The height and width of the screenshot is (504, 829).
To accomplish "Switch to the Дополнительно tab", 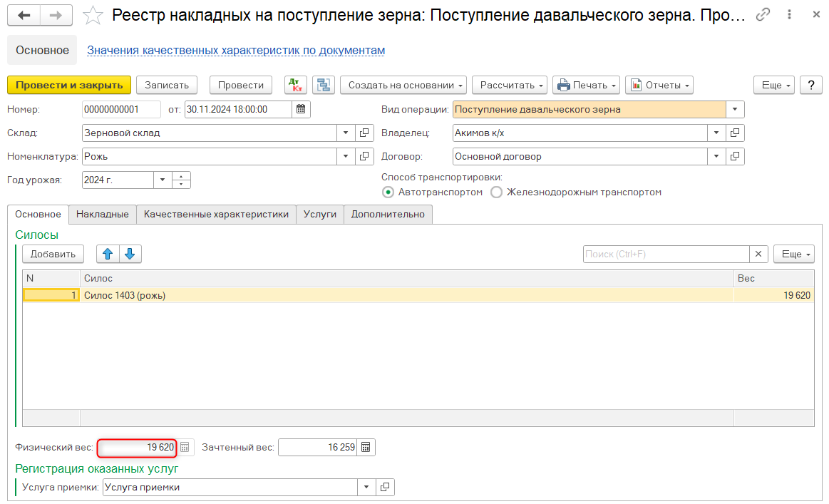I will pyautogui.click(x=388, y=214).
